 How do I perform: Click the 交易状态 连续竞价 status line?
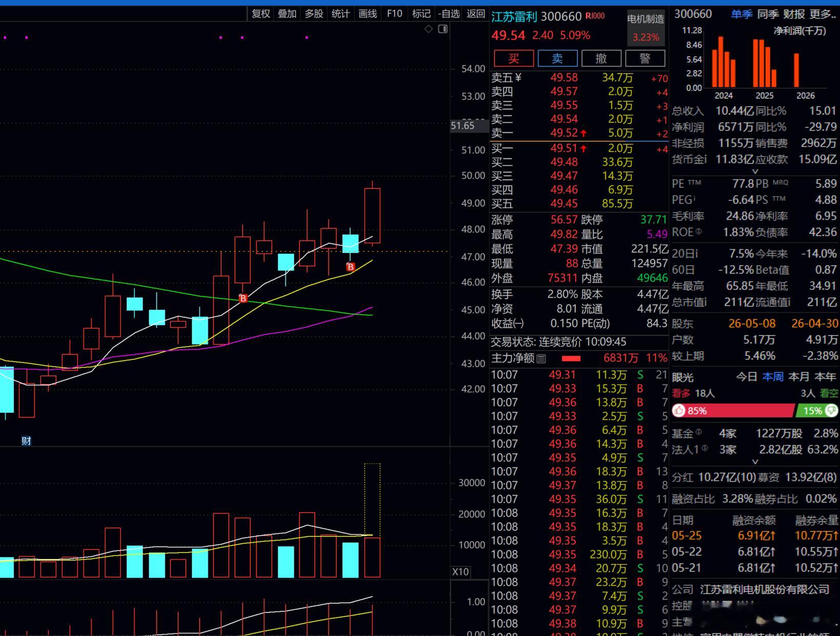click(x=558, y=342)
